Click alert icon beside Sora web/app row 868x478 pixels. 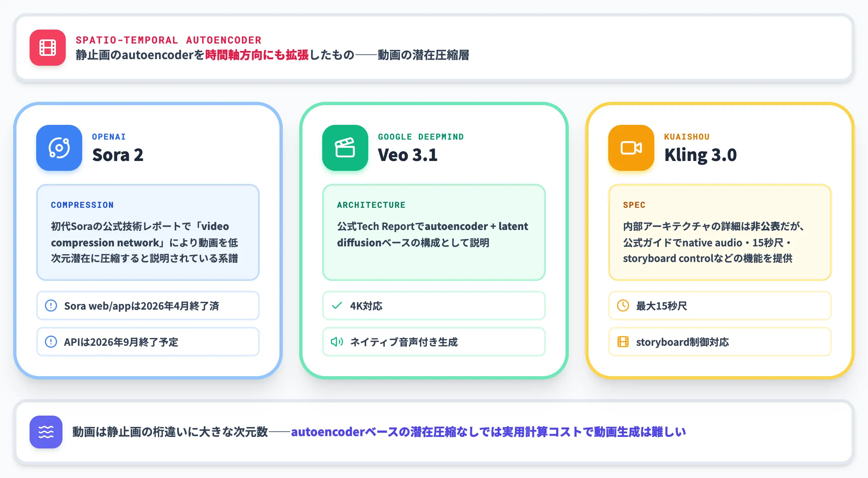tap(51, 306)
